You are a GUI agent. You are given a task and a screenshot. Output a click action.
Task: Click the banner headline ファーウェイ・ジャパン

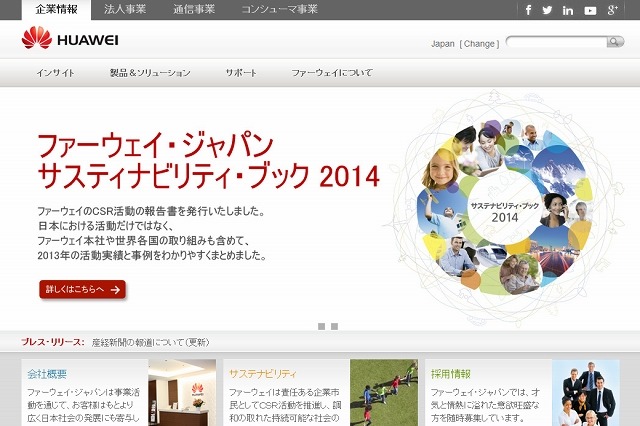(x=156, y=145)
